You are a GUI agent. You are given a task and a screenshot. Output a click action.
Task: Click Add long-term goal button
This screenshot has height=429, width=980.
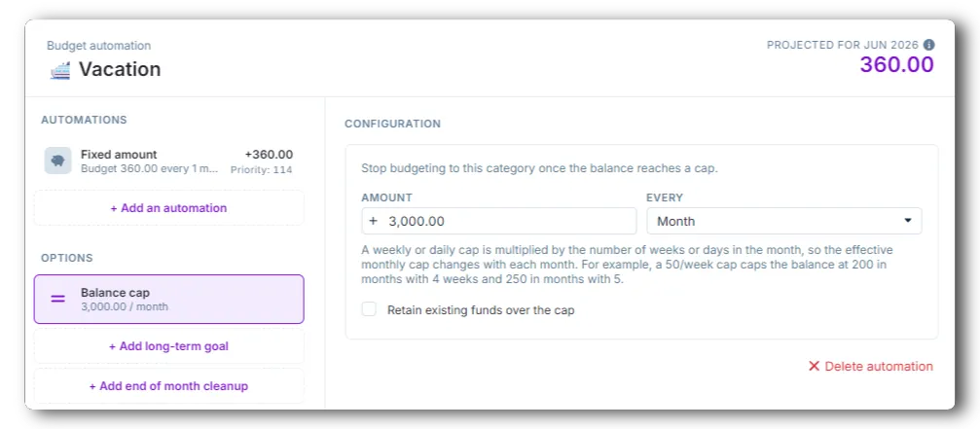[168, 346]
